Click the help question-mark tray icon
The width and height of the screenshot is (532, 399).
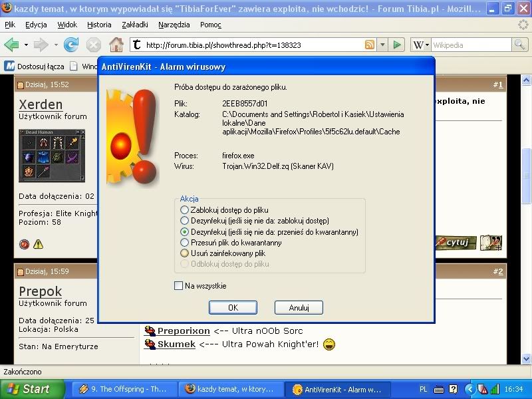[x=453, y=389]
